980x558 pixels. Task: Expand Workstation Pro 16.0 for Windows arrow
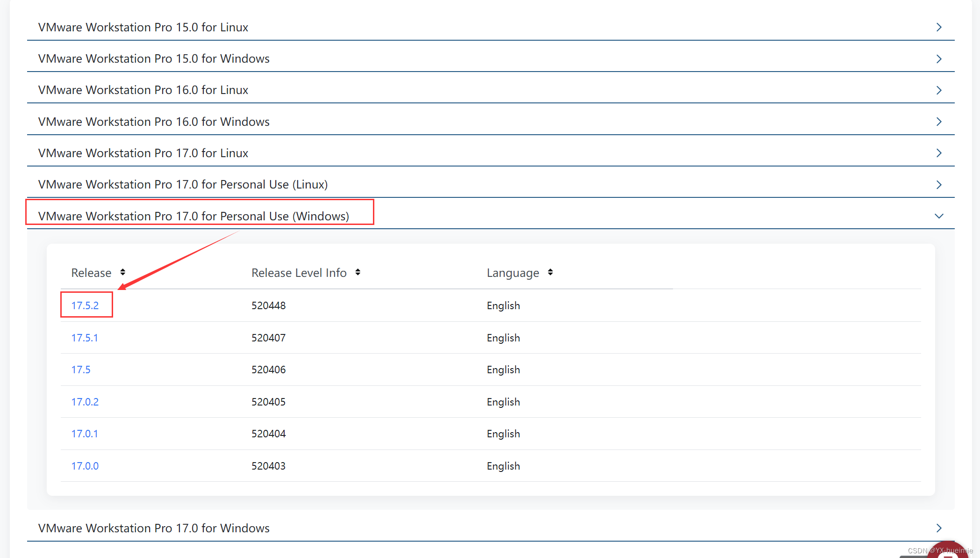point(939,122)
